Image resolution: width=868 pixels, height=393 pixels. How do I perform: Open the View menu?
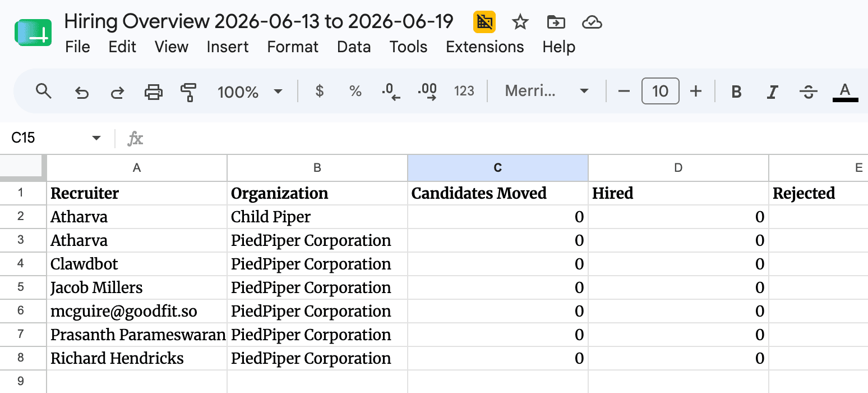pos(171,47)
